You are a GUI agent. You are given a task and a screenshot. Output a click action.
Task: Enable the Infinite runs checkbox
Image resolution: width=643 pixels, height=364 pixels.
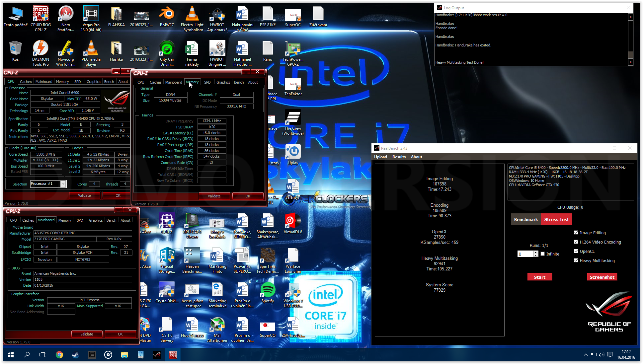point(542,254)
